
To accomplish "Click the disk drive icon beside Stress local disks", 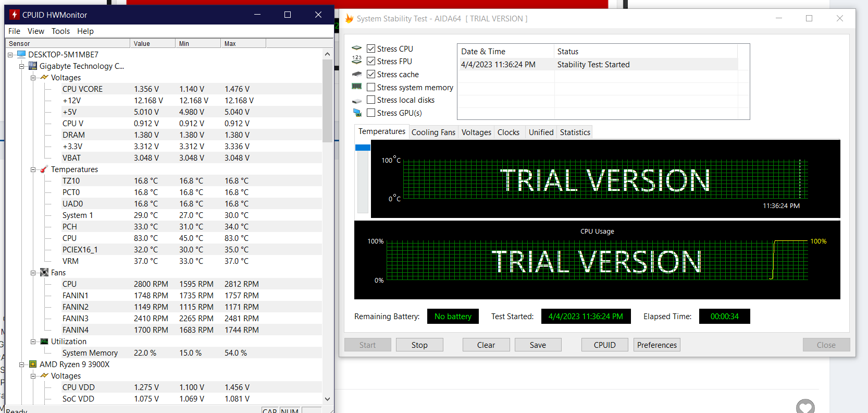I will [357, 101].
